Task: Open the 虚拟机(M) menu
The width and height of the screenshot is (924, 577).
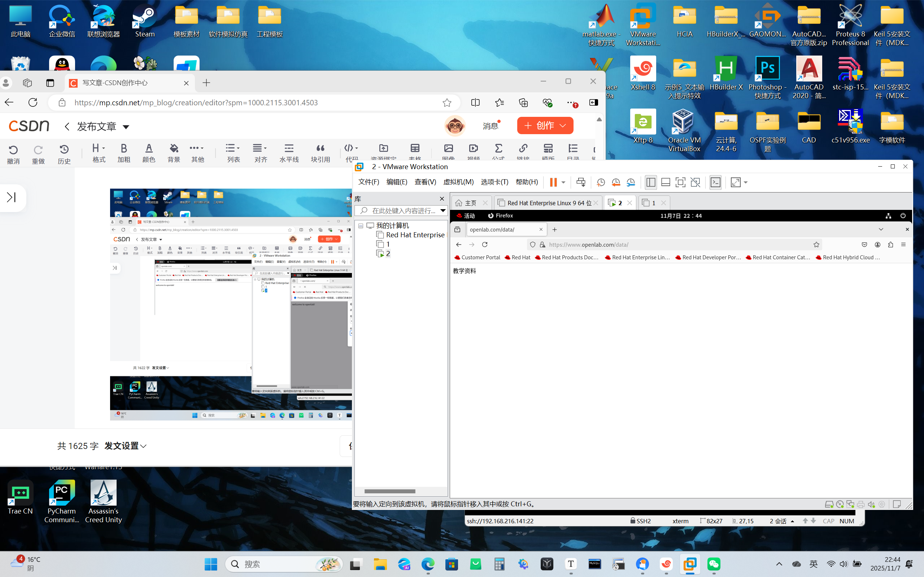Action: 458,182
